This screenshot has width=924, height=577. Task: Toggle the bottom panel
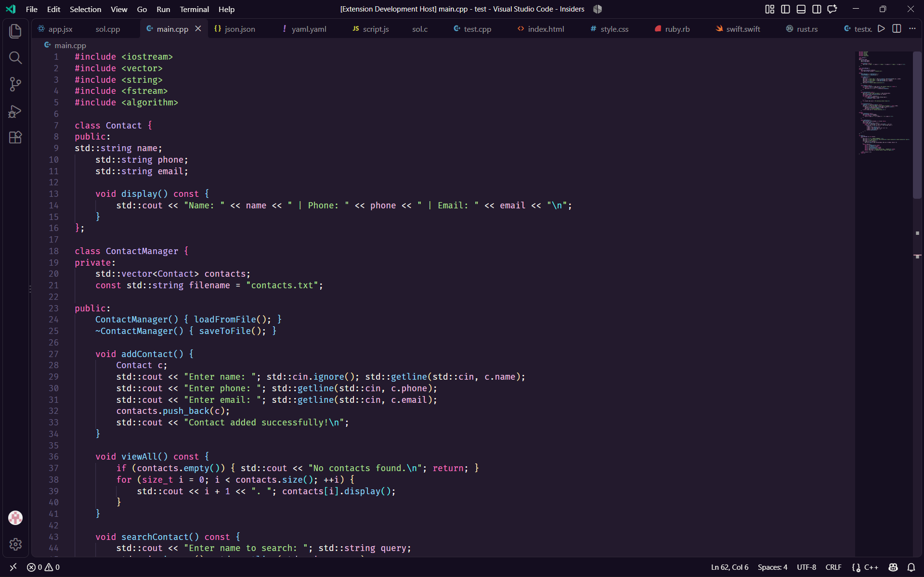pos(801,9)
